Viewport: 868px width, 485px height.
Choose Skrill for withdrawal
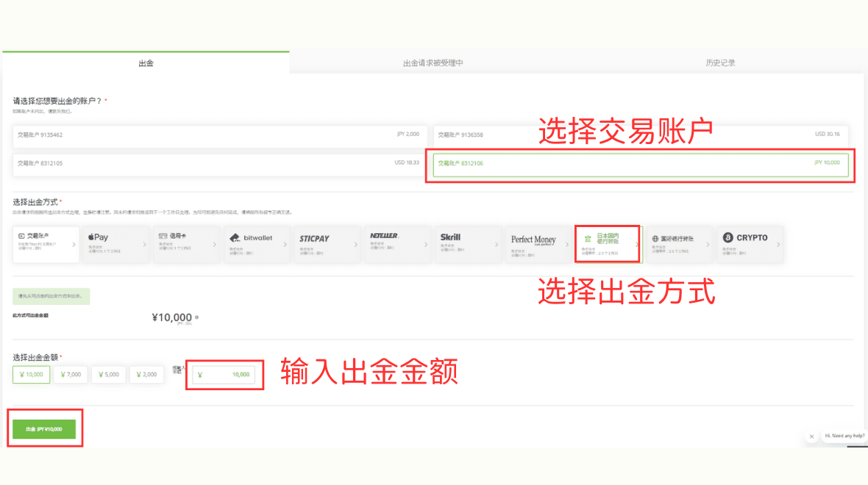pyautogui.click(x=466, y=244)
